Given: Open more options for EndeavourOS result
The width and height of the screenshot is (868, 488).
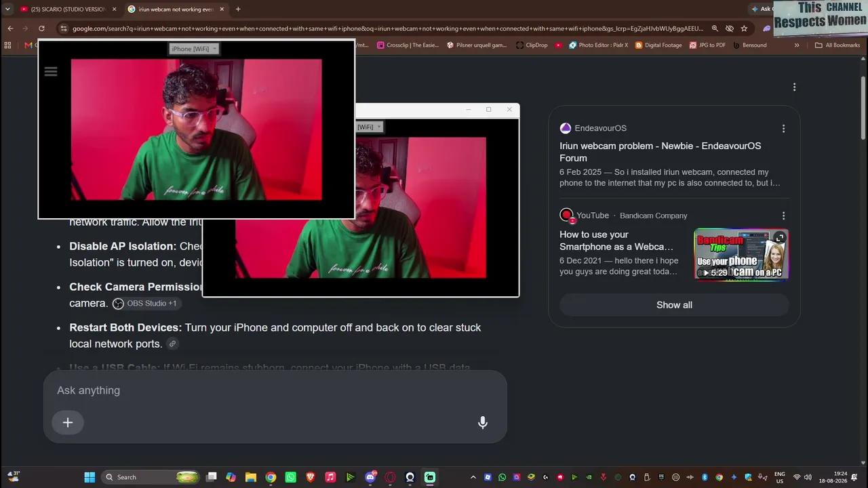Looking at the screenshot, I should [x=783, y=129].
